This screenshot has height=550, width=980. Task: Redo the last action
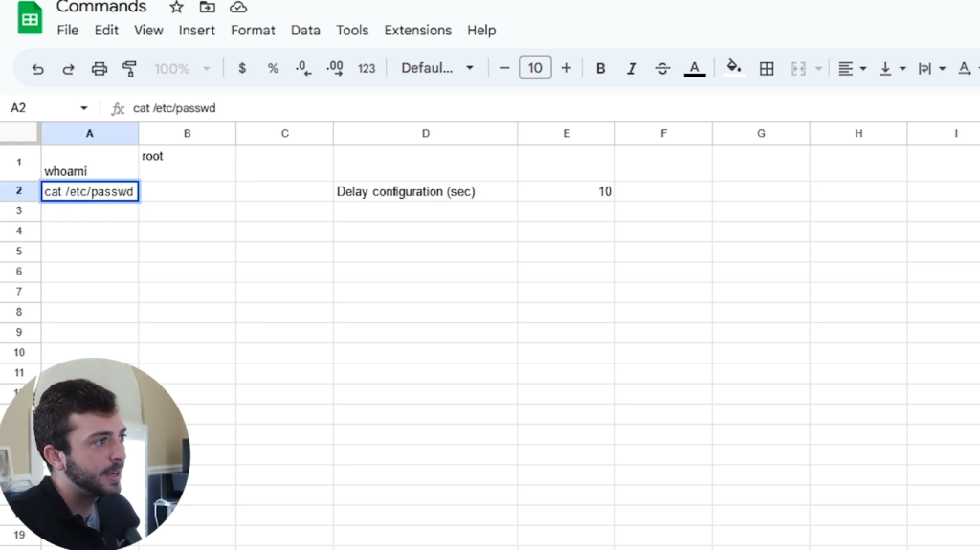68,68
